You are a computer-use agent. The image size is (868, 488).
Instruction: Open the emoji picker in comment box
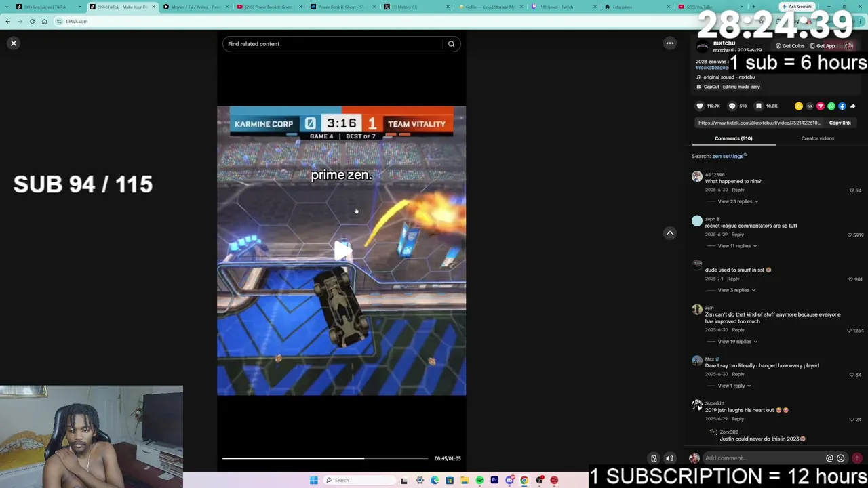(840, 458)
